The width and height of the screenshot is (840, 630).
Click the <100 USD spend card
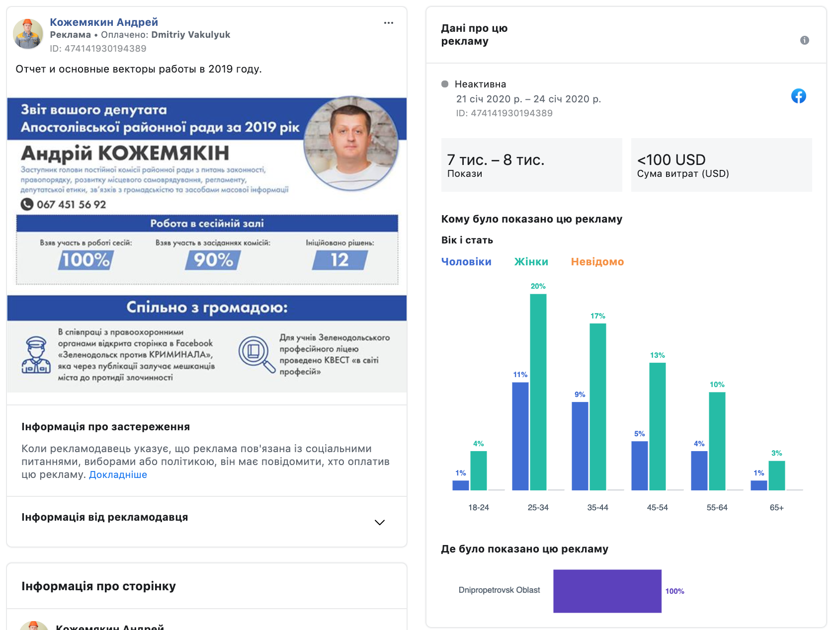pyautogui.click(x=721, y=165)
